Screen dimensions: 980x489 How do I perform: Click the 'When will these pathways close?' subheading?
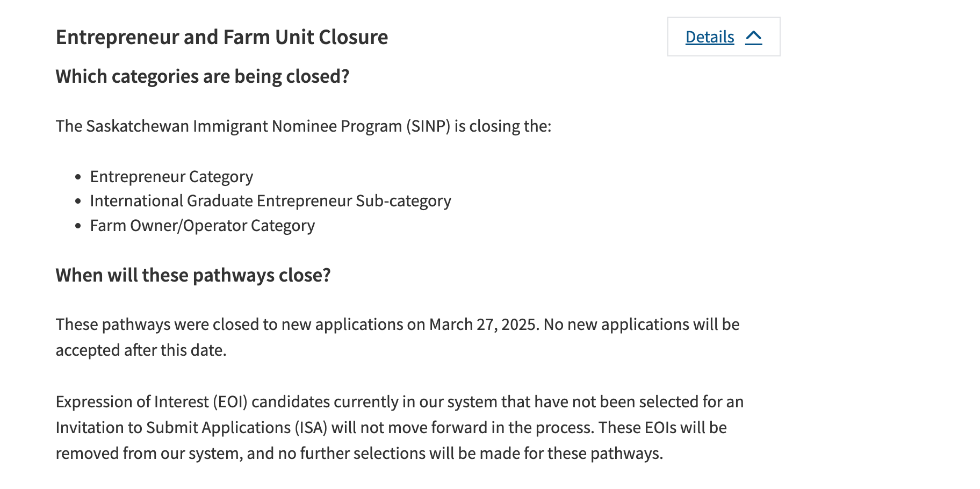tap(193, 275)
